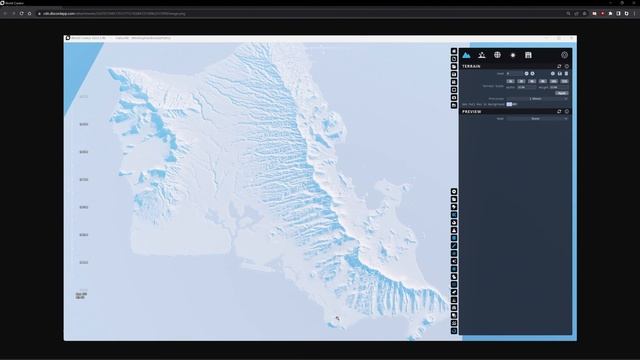Click the second round button right of the Seed field

(x=532, y=73)
